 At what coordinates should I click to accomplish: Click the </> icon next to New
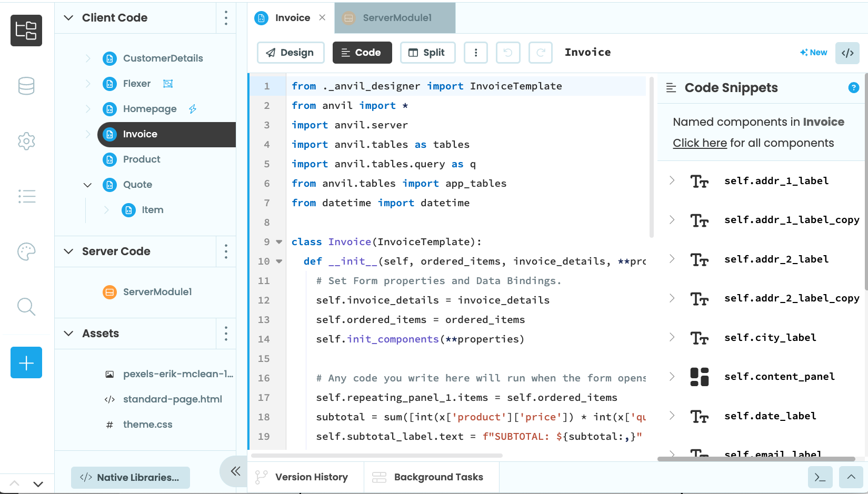click(x=847, y=53)
